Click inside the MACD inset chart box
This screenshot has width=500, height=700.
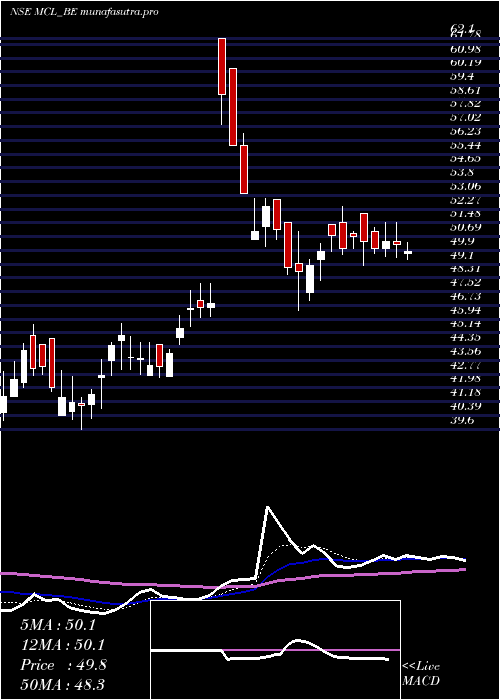click(x=275, y=650)
